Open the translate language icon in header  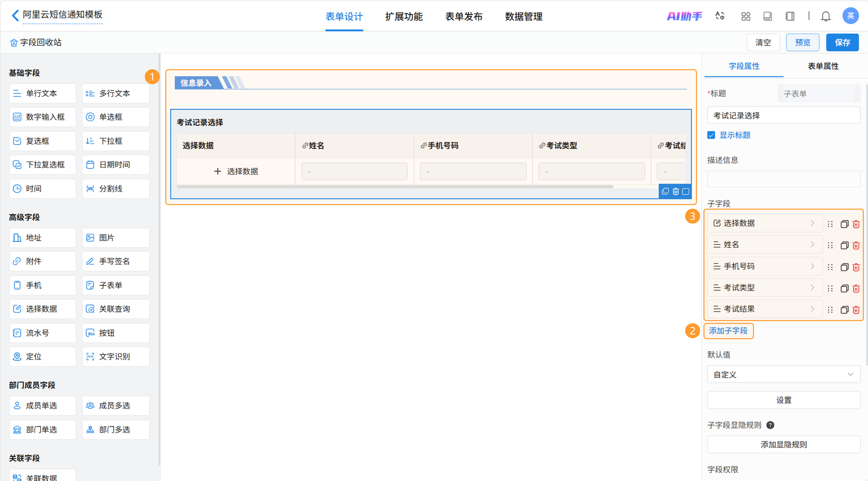coord(720,16)
